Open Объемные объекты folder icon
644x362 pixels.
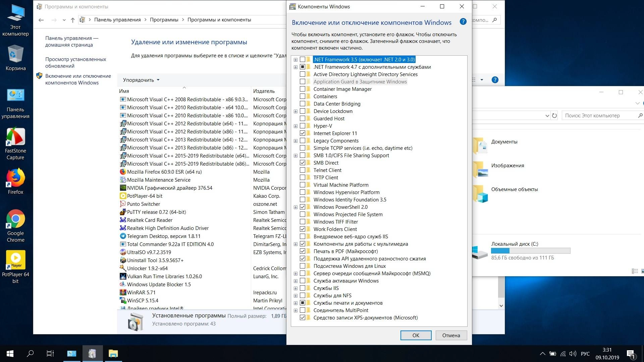point(480,193)
